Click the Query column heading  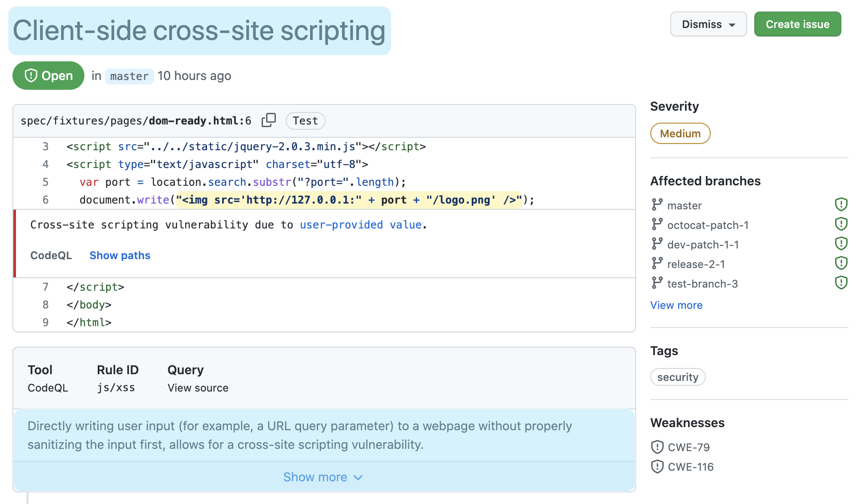(x=185, y=370)
